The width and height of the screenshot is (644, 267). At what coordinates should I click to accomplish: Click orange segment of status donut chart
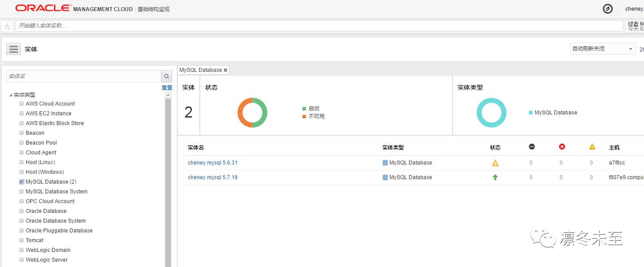point(240,113)
